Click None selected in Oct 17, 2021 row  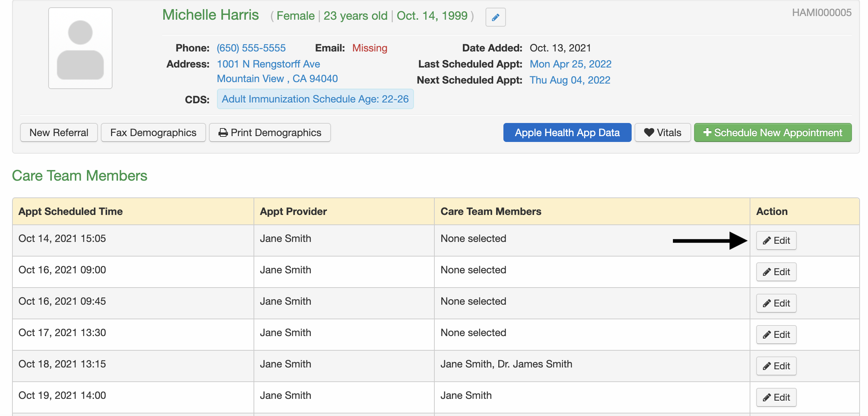pos(473,332)
